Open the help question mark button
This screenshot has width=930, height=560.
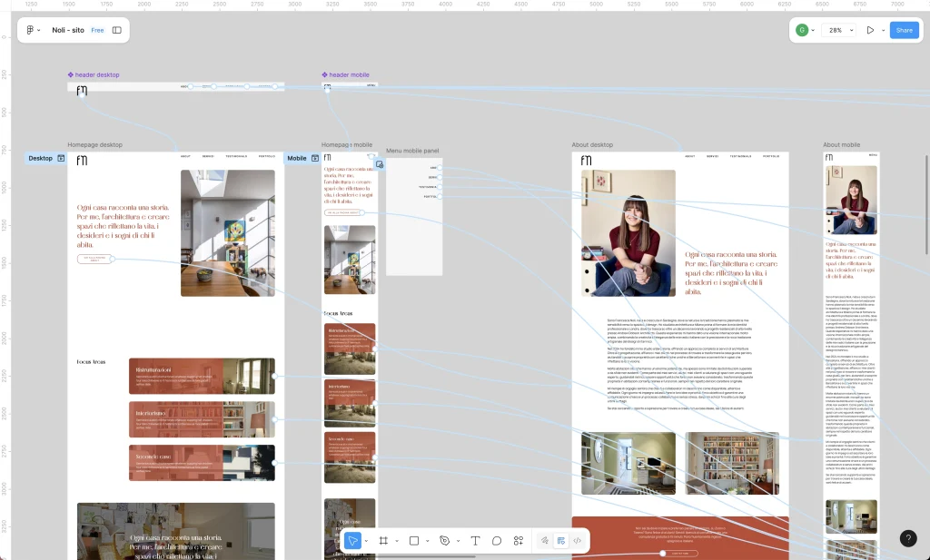click(x=908, y=538)
